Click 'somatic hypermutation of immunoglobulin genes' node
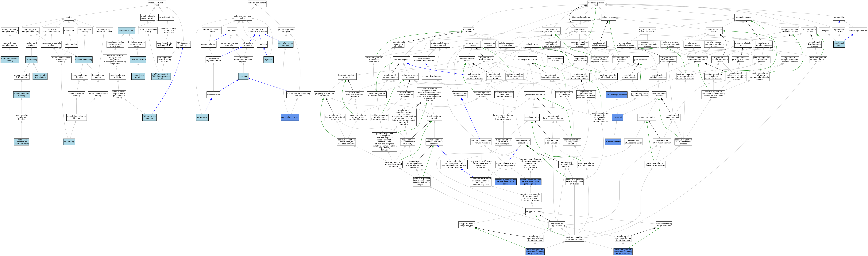The image size is (868, 256). pyautogui.click(x=505, y=182)
